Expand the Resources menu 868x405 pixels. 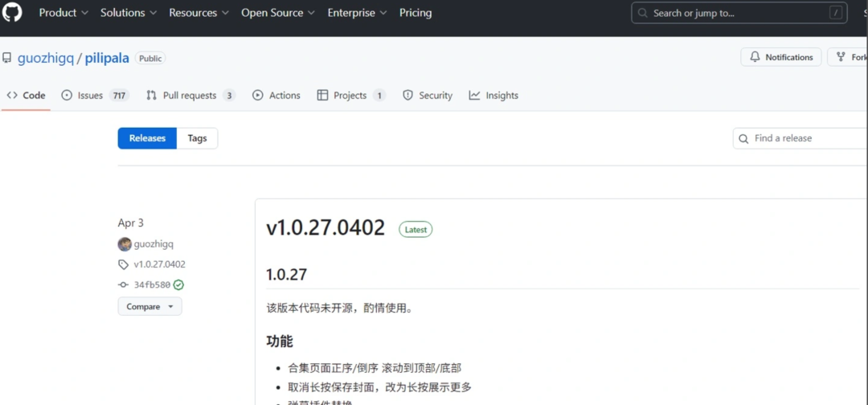pyautogui.click(x=199, y=13)
